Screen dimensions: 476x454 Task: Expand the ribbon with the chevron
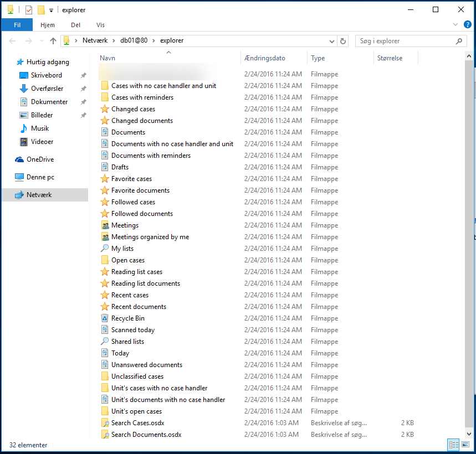point(455,25)
